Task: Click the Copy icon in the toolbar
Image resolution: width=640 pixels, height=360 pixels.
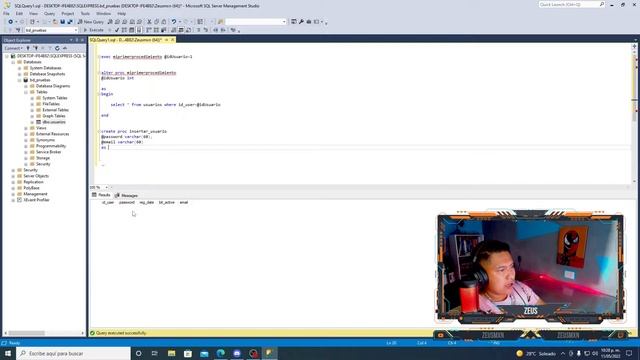Action: pyautogui.click(x=156, y=22)
